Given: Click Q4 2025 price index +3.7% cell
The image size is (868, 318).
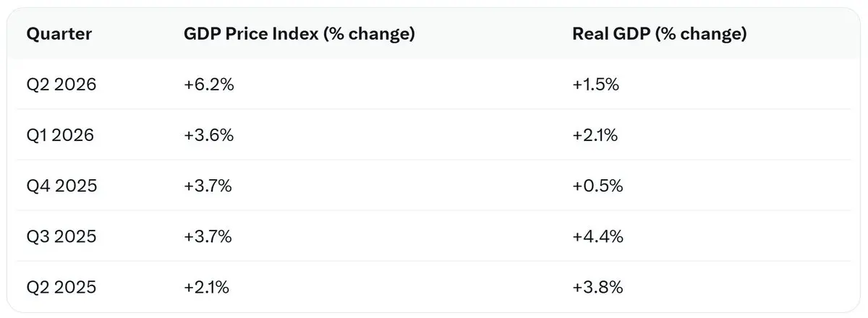Looking at the screenshot, I should 208,186.
